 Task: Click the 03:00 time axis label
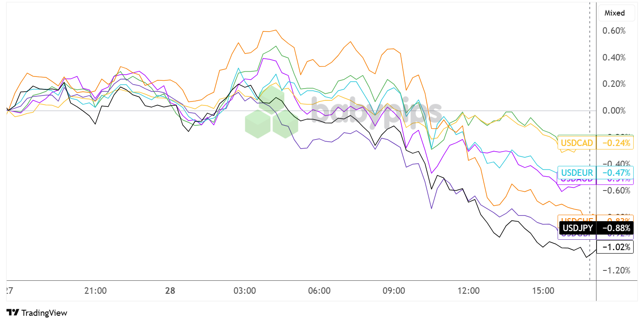pos(245,290)
